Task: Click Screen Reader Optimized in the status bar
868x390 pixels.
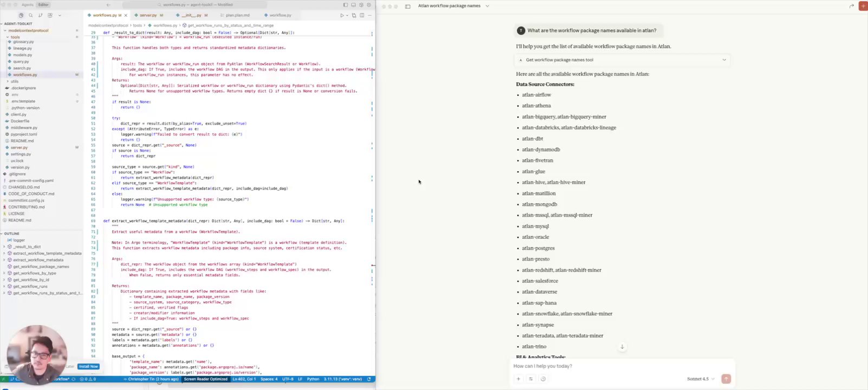Action: [206, 379]
